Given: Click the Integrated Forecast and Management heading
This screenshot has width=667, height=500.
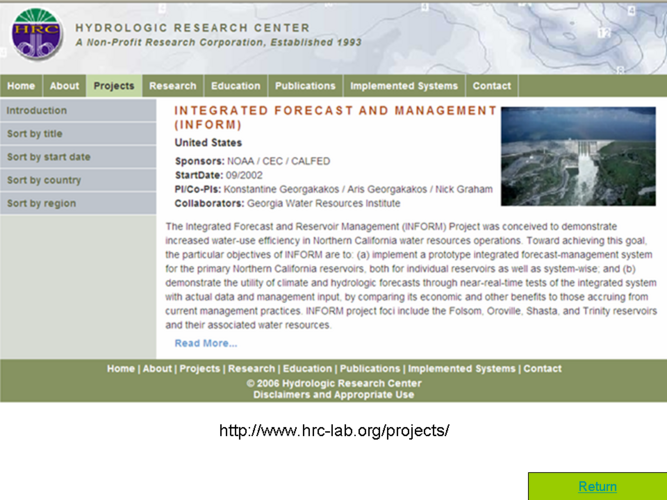Looking at the screenshot, I should [335, 117].
